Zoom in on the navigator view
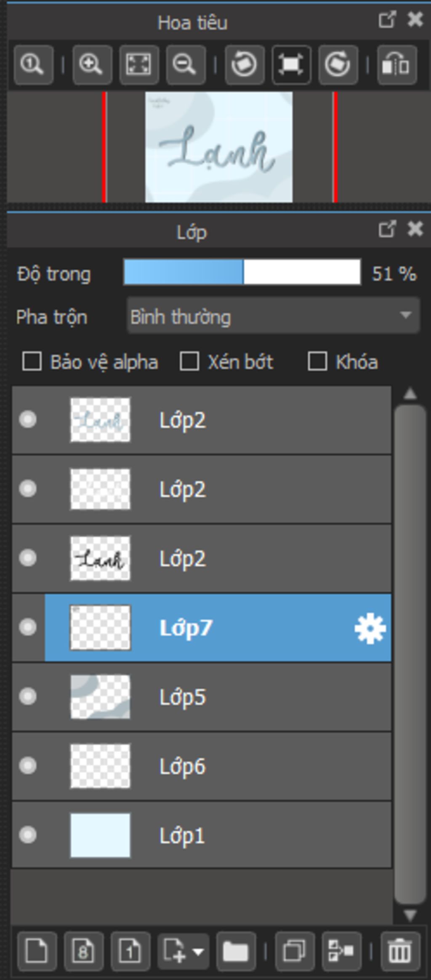Viewport: 431px width, 980px height. coord(92,65)
